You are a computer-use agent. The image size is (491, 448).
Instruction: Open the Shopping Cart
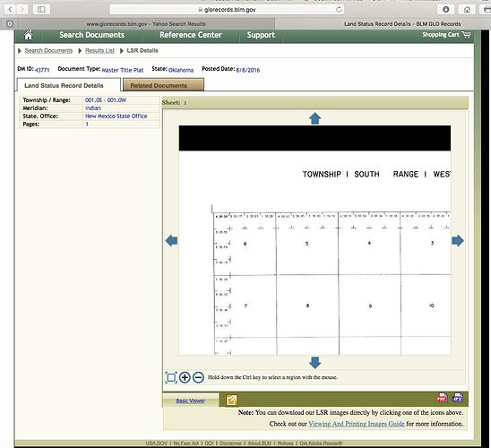[446, 35]
